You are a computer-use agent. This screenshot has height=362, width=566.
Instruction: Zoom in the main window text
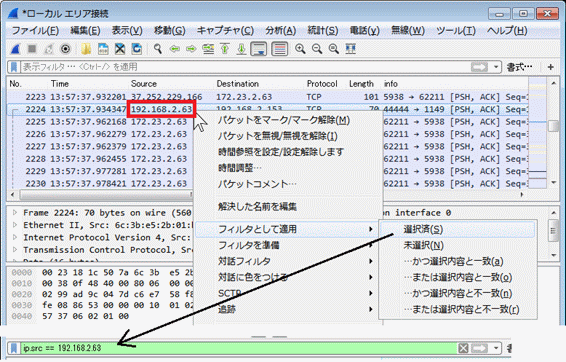[300, 49]
